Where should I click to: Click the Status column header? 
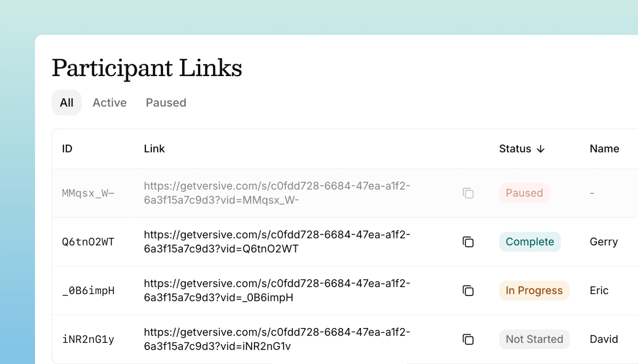(x=515, y=149)
